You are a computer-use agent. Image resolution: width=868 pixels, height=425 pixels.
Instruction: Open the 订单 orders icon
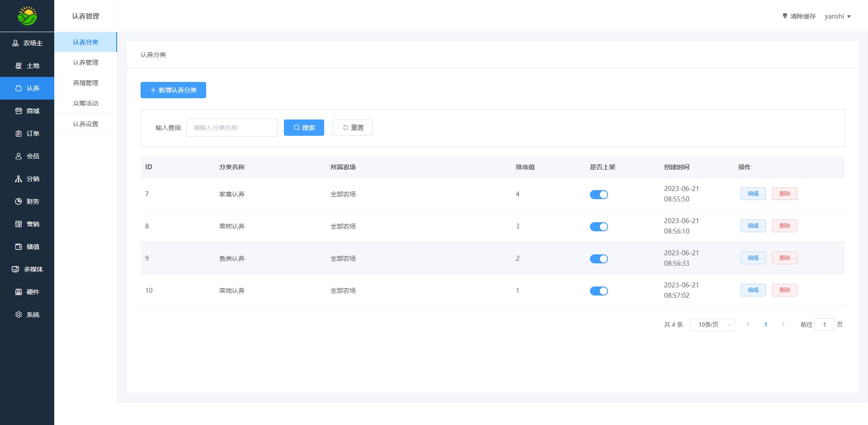click(x=19, y=134)
